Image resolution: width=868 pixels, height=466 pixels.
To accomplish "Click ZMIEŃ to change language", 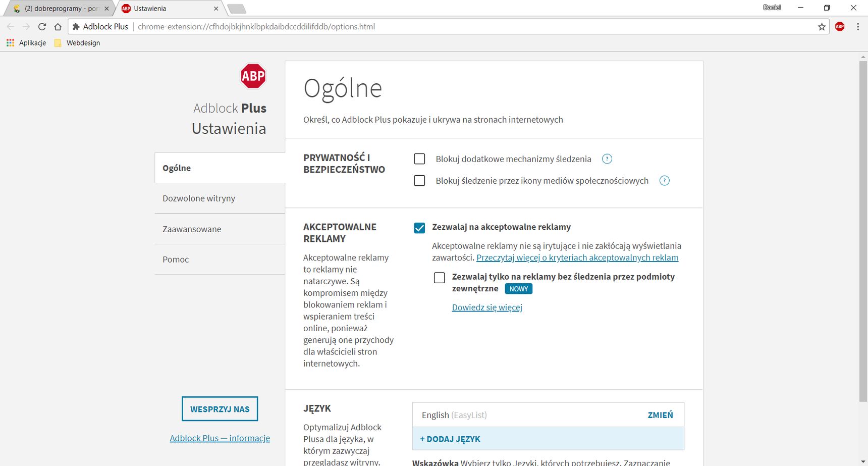I will [x=660, y=415].
